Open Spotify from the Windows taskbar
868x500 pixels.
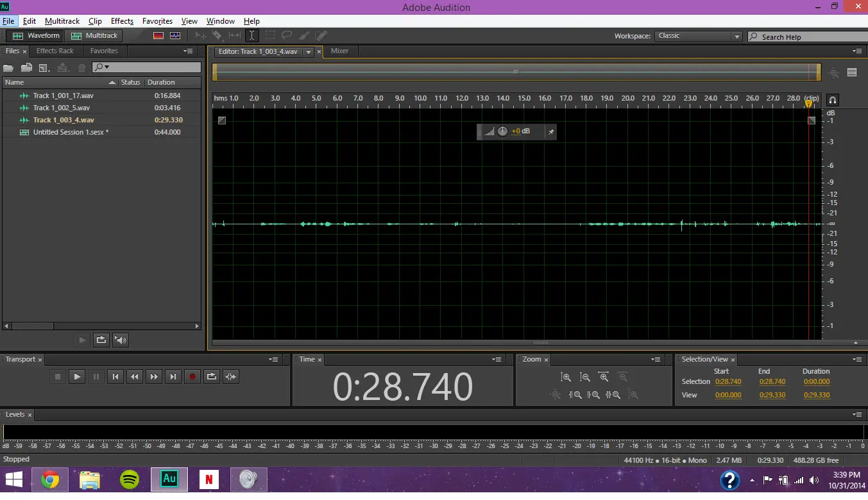pyautogui.click(x=130, y=479)
